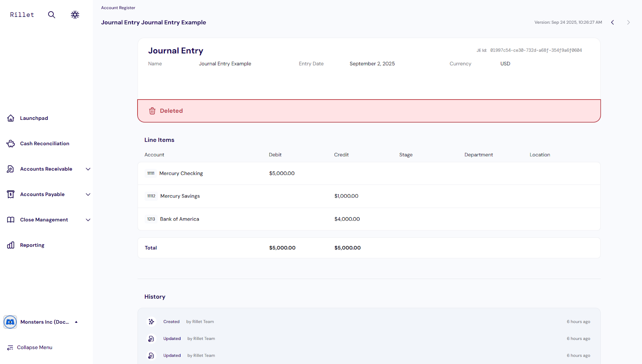Click the Accounts Receivable sidebar icon

(x=11, y=169)
